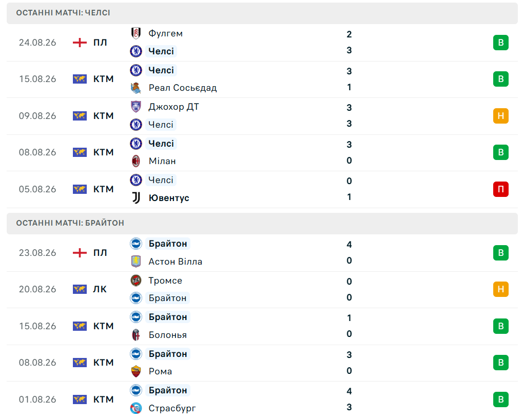Click the Болонья club crest icon

click(x=135, y=335)
